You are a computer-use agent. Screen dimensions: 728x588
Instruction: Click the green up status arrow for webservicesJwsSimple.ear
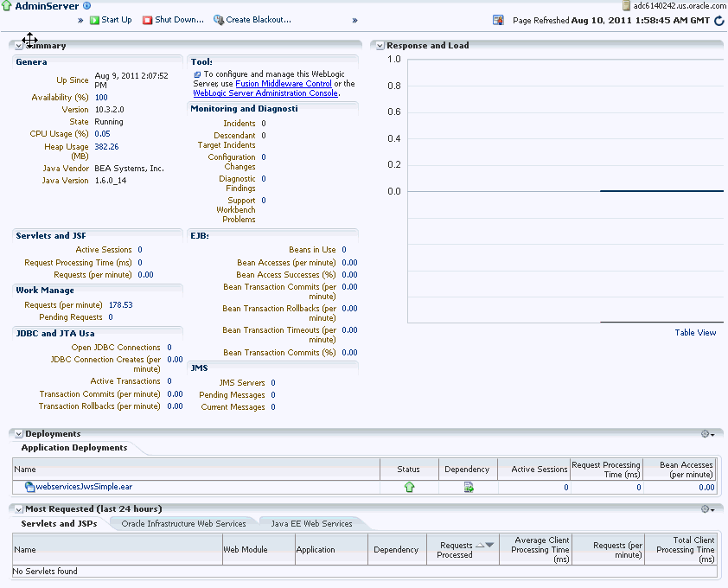[409, 487]
